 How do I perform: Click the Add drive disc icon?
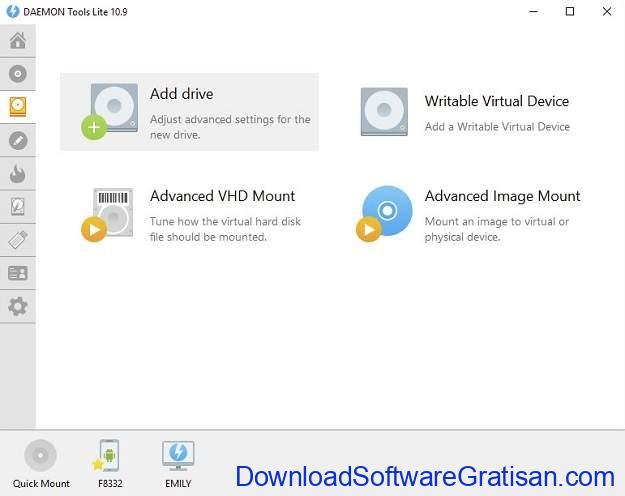(110, 111)
